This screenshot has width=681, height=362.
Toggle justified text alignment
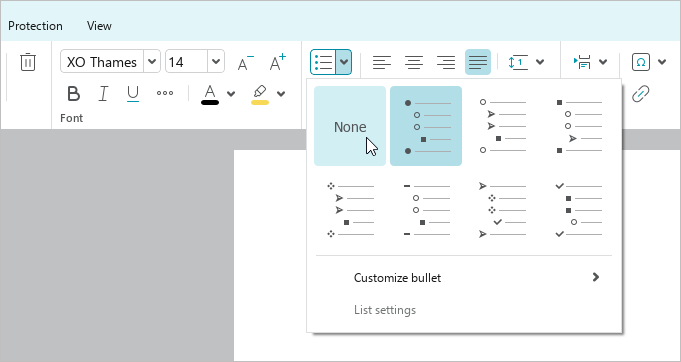click(x=478, y=62)
